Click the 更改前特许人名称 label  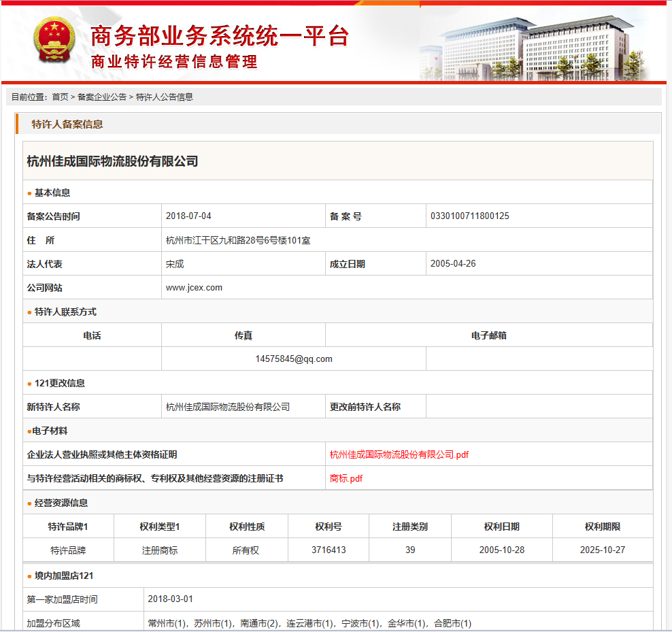[x=365, y=407]
